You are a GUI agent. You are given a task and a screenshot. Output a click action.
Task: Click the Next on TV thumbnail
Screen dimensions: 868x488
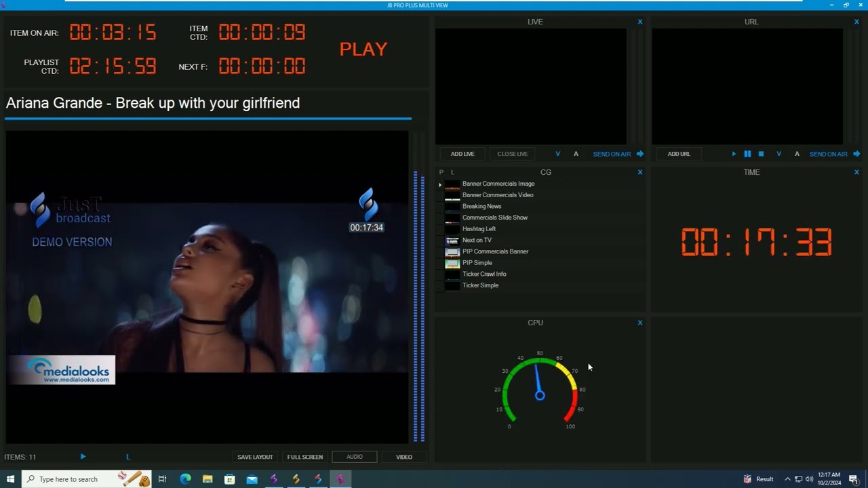tap(452, 241)
